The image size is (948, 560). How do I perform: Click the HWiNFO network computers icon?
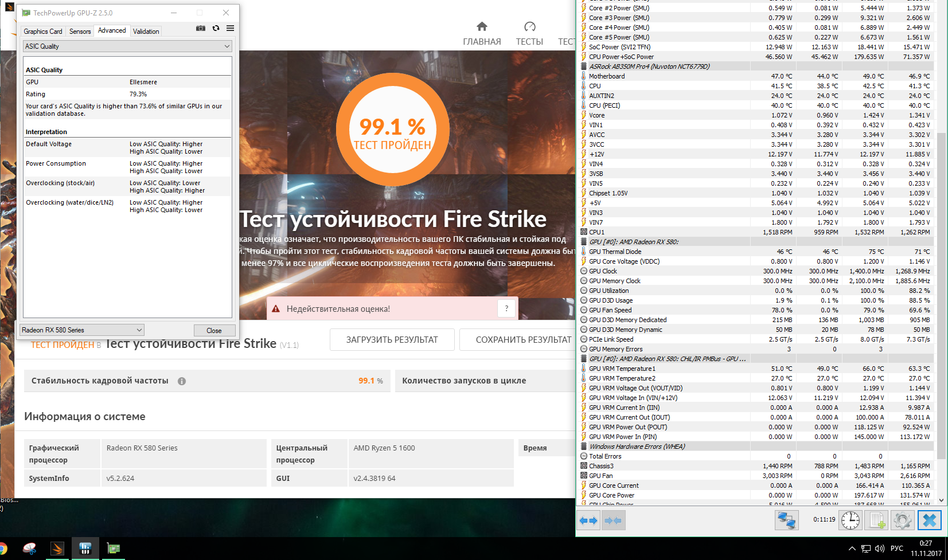(786, 520)
